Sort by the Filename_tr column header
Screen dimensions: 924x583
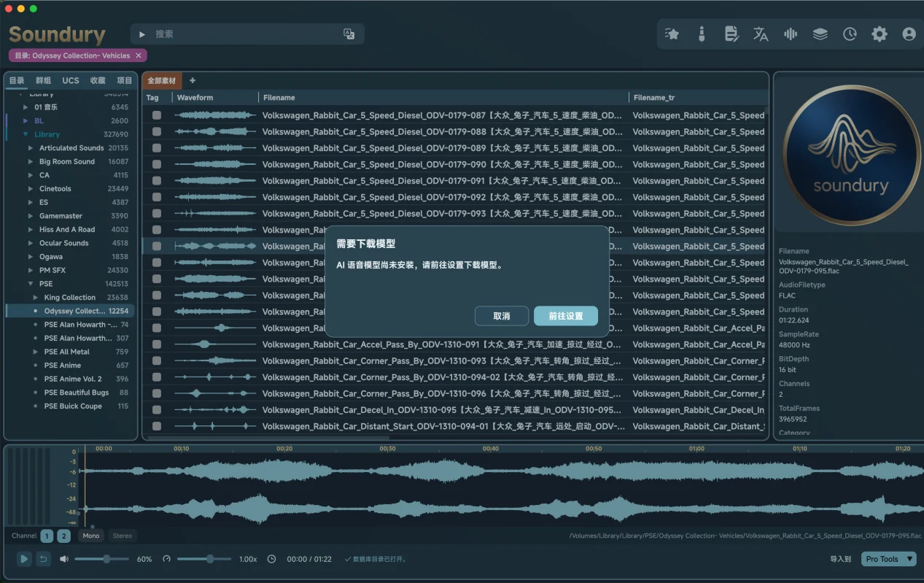[698, 97]
